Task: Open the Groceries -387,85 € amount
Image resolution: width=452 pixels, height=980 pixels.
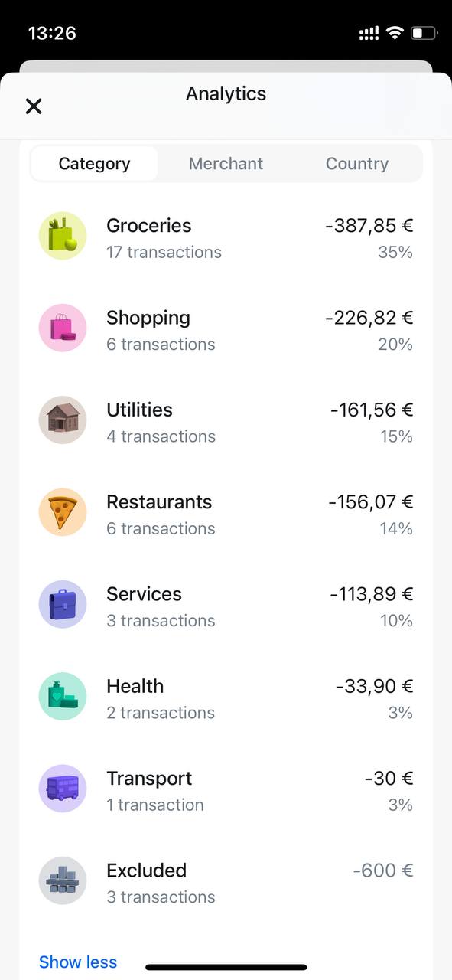Action: pos(369,226)
